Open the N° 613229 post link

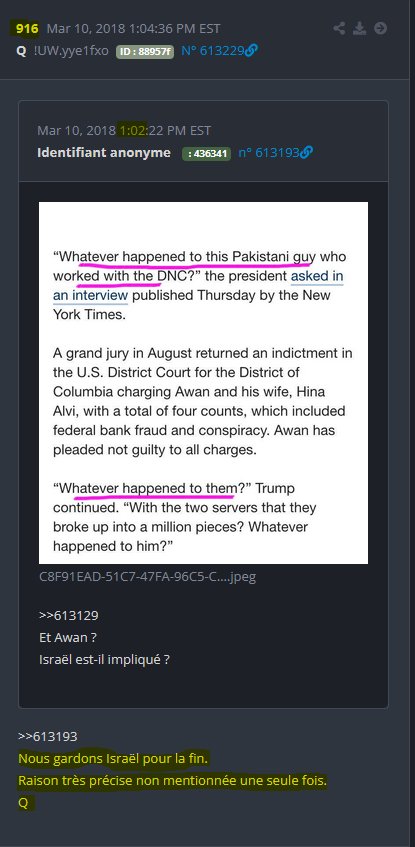click(212, 51)
